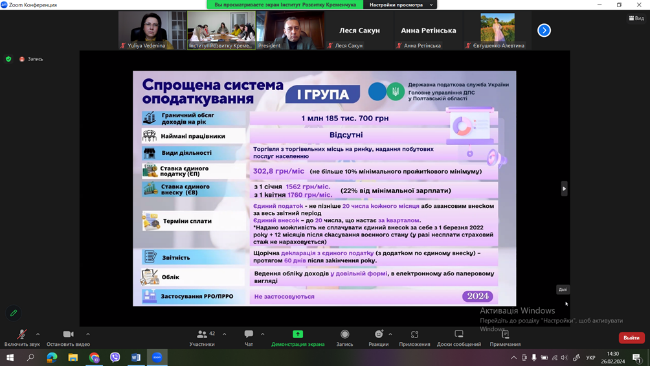
Task: Open Настройки просмотра view options dropdown
Action: (400, 5)
